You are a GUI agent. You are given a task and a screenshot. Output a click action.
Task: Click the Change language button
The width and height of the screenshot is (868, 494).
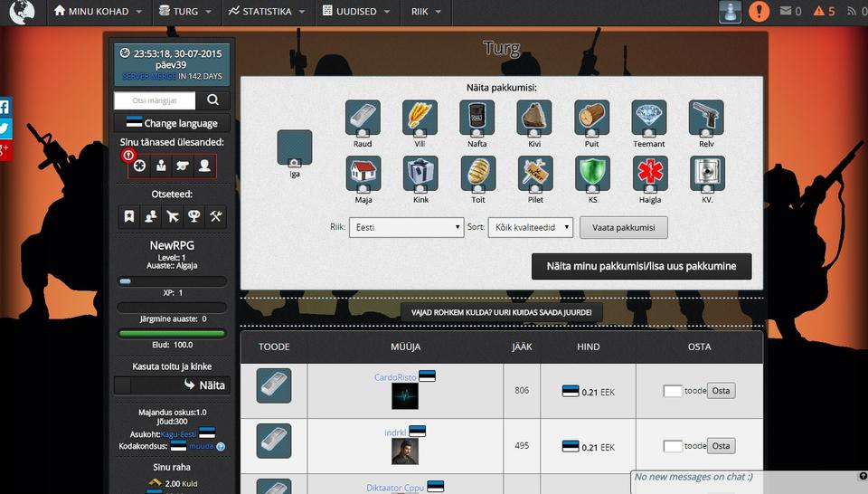pyautogui.click(x=172, y=123)
